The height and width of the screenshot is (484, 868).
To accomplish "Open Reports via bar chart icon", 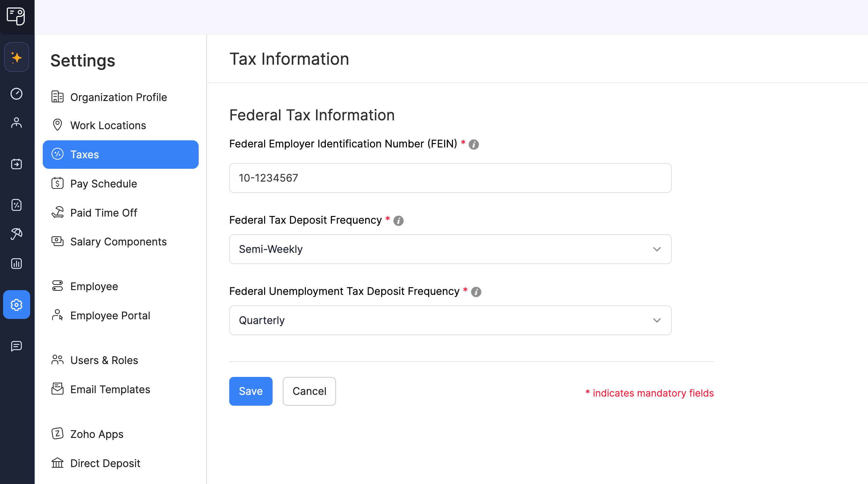I will [x=17, y=263].
